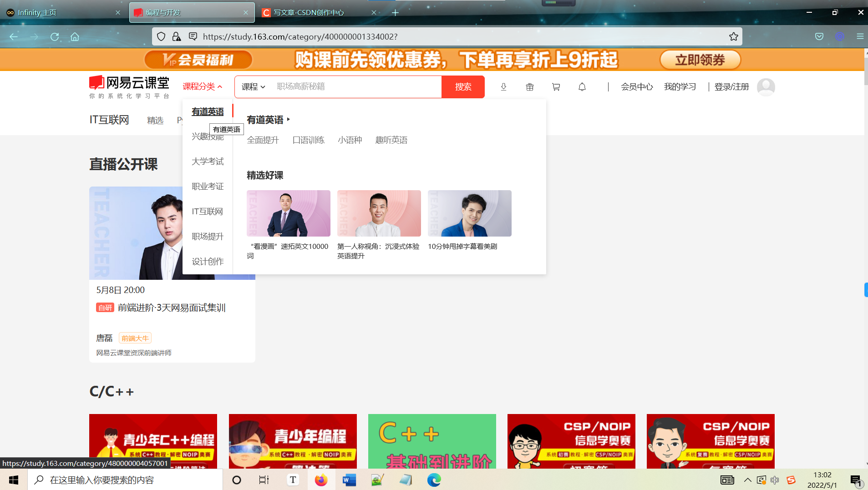Click the 前端大牛 instructor tag
The height and width of the screenshot is (490, 868).
(135, 338)
